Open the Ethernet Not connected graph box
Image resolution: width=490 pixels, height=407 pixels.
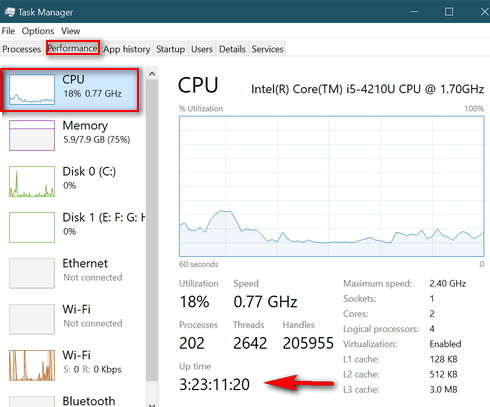[32, 273]
